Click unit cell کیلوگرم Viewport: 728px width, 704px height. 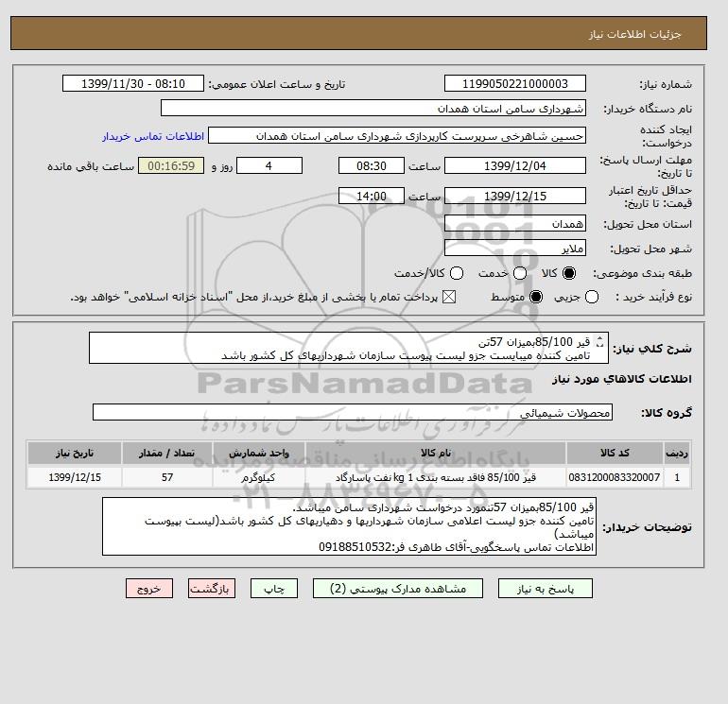(x=259, y=477)
